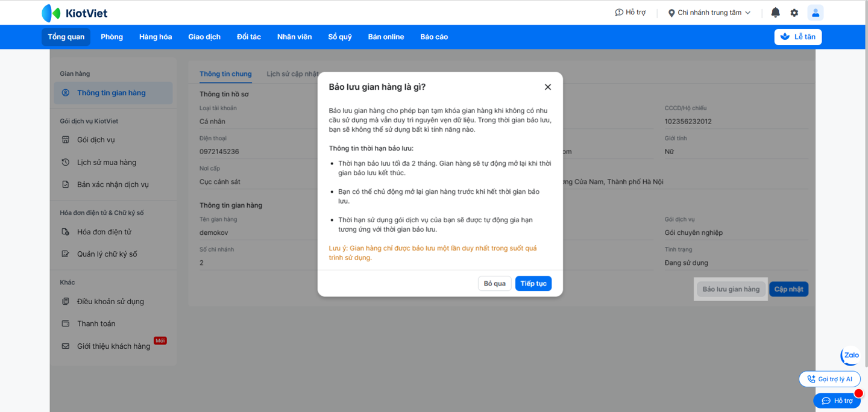Image resolution: width=868 pixels, height=412 pixels.
Task: Open the settings gear icon
Action: pos(794,13)
